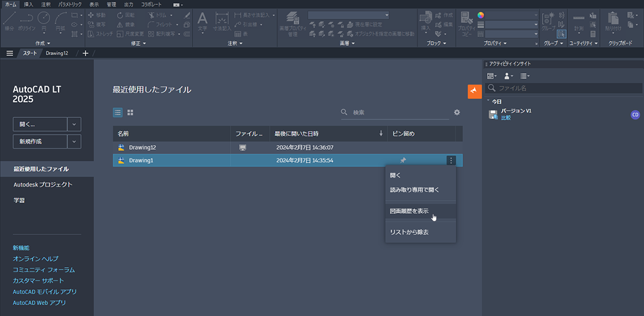Select the 円弧 (Arc) tool
Viewport: 644px width, 316px height.
click(61, 21)
